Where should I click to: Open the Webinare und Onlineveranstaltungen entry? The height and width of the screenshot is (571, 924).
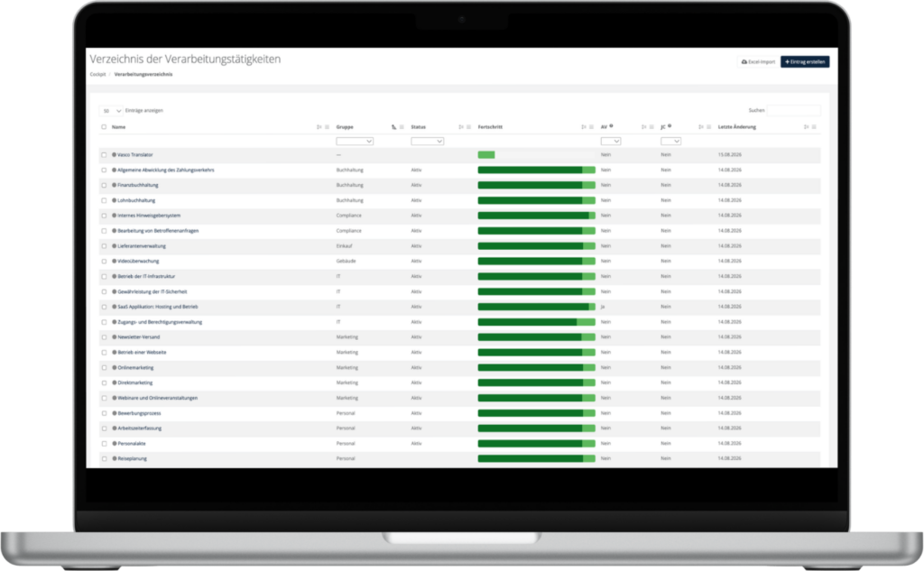click(x=157, y=399)
